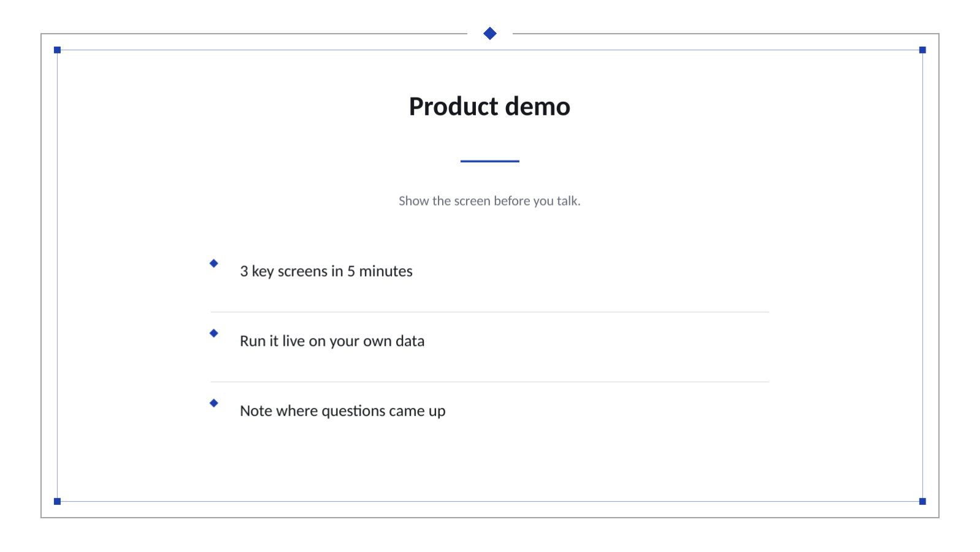Click the diamond bullet beside 'Note where questions'
Image resolution: width=980 pixels, height=552 pixels.
214,403
